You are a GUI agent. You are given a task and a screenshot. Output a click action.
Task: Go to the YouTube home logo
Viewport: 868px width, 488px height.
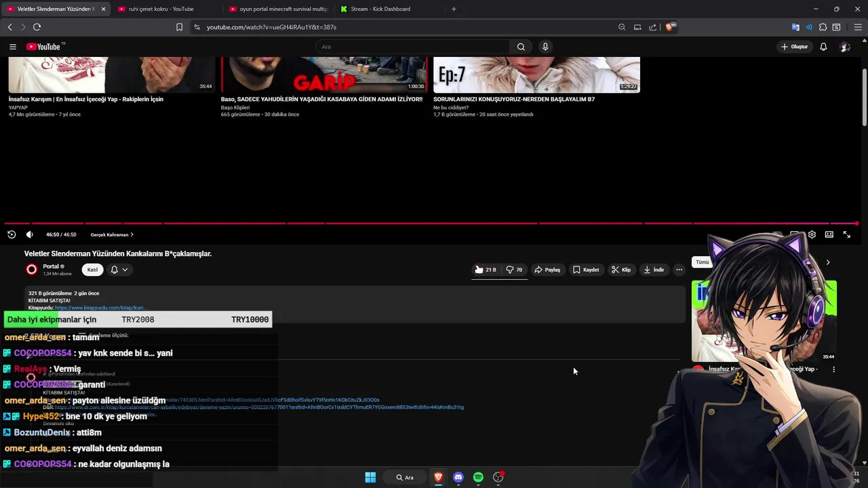point(44,47)
